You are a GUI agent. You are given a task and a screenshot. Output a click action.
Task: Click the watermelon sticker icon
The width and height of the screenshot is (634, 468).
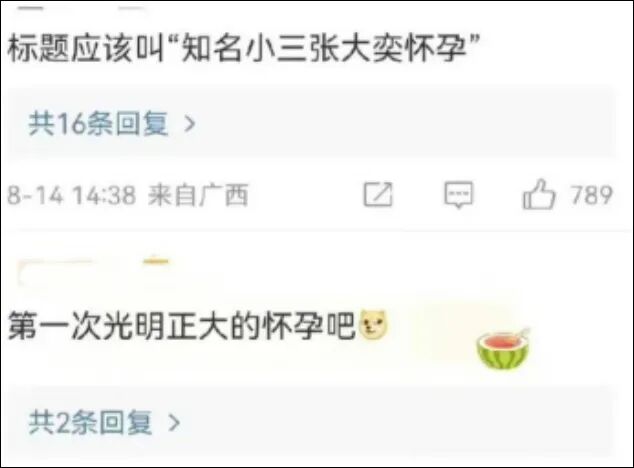coord(503,349)
